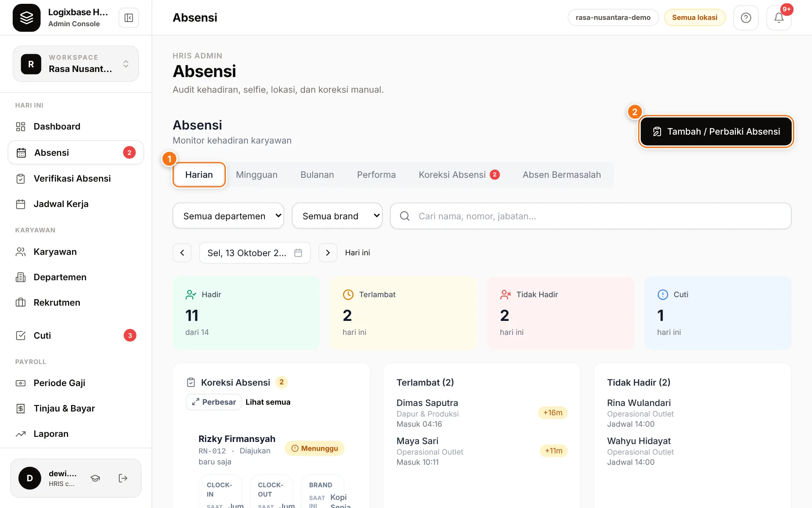Click Rina Wulandari in Tidak Hadir list
The image size is (812, 508).
coord(639,403)
